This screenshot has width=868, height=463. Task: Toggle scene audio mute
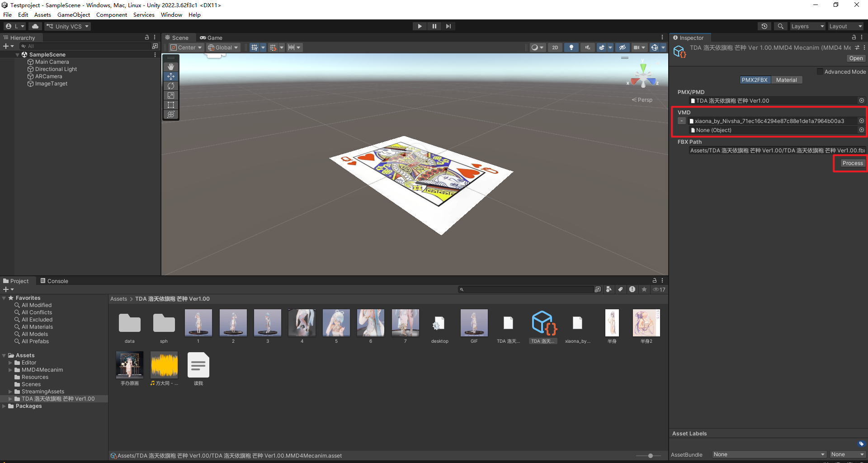[x=588, y=47]
